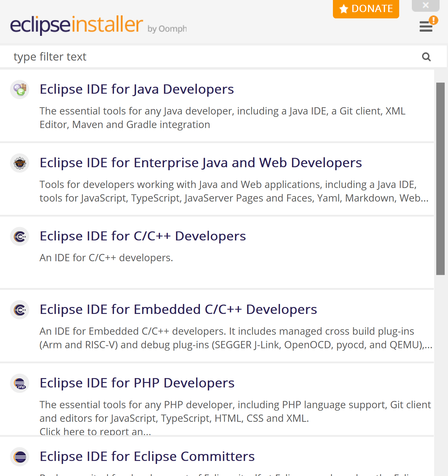Open the hamburger menu with notification
Screen dimensions: 448x476
[x=426, y=26]
